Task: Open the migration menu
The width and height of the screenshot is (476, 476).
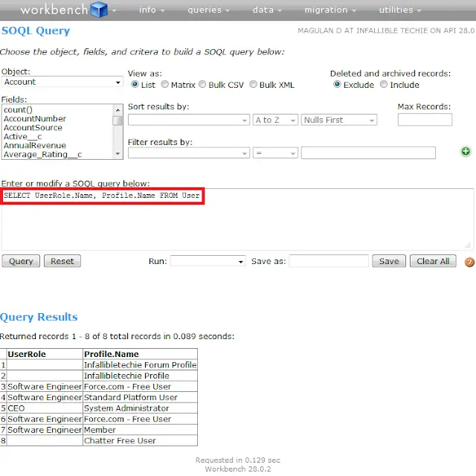Action: click(x=330, y=10)
